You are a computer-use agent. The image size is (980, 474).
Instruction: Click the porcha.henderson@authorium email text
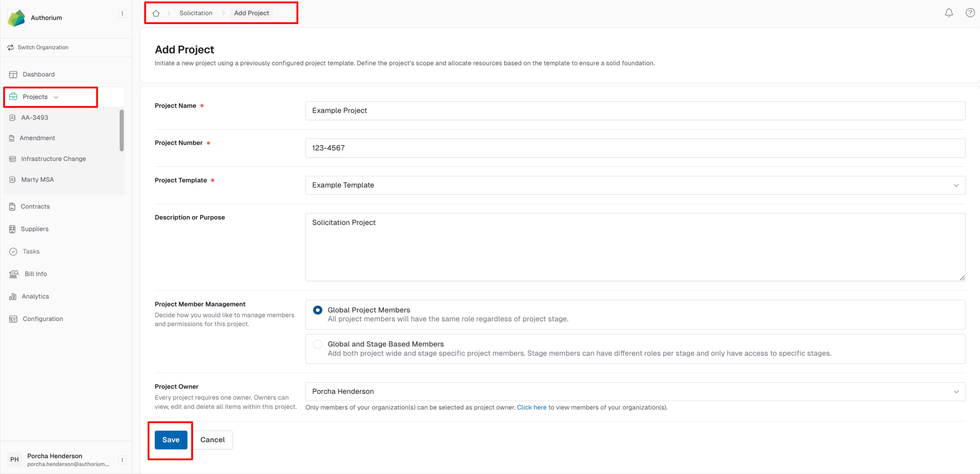tap(68, 464)
